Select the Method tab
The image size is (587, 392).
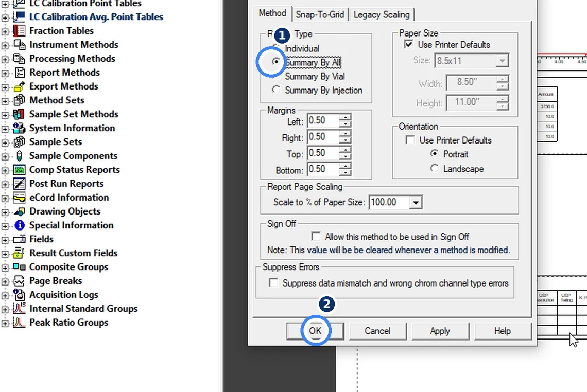point(272,13)
